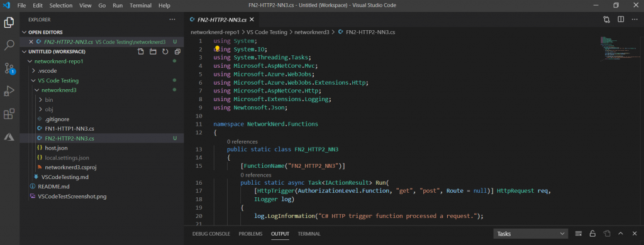Open the Extensions view
Screen dimensions: 644x245
point(9,114)
